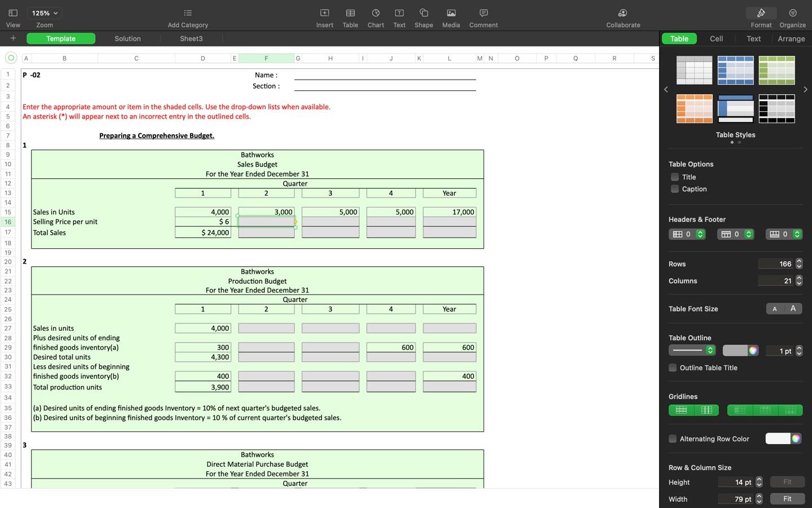Image resolution: width=812 pixels, height=508 pixels.
Task: Enable the Title table option
Action: [675, 177]
